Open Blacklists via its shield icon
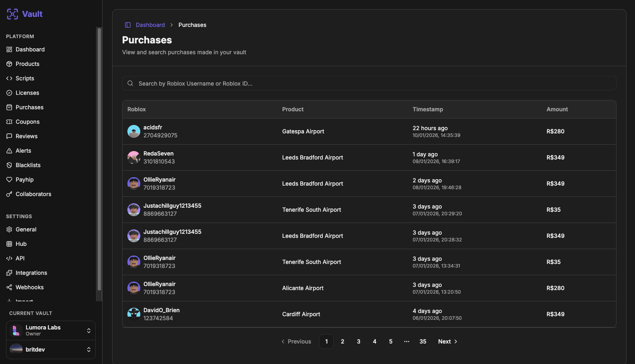The image size is (635, 364). click(9, 165)
